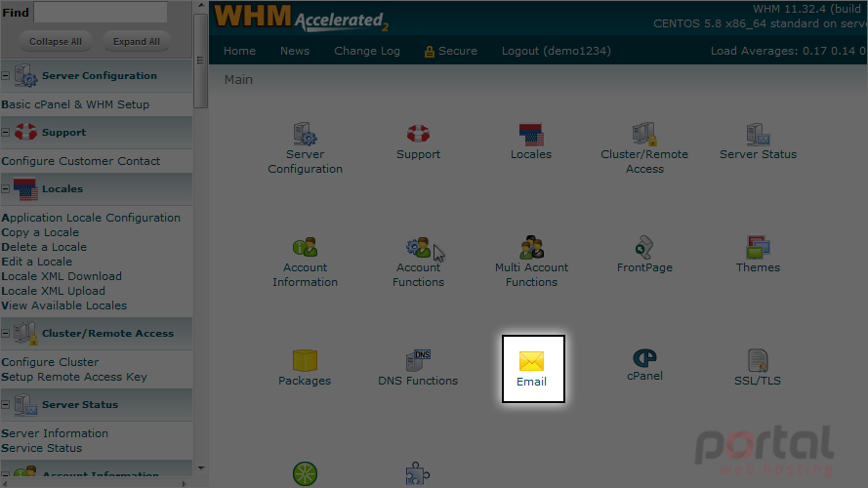Open the Cluster/Remote Access icon
This screenshot has height=488, width=868.
click(x=644, y=134)
